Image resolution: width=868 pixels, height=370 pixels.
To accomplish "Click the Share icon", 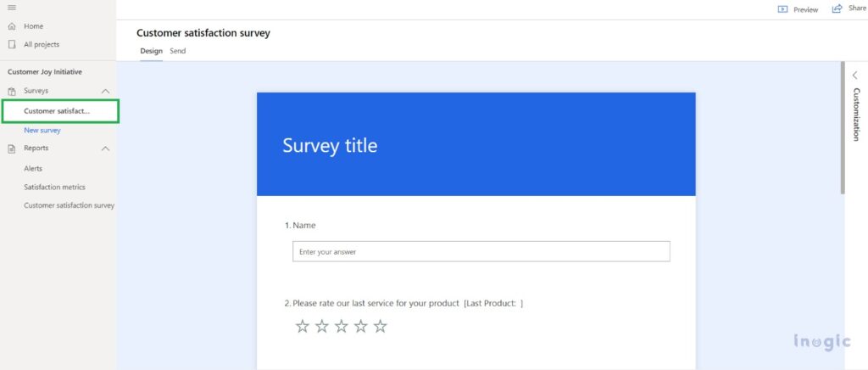I will click(837, 8).
